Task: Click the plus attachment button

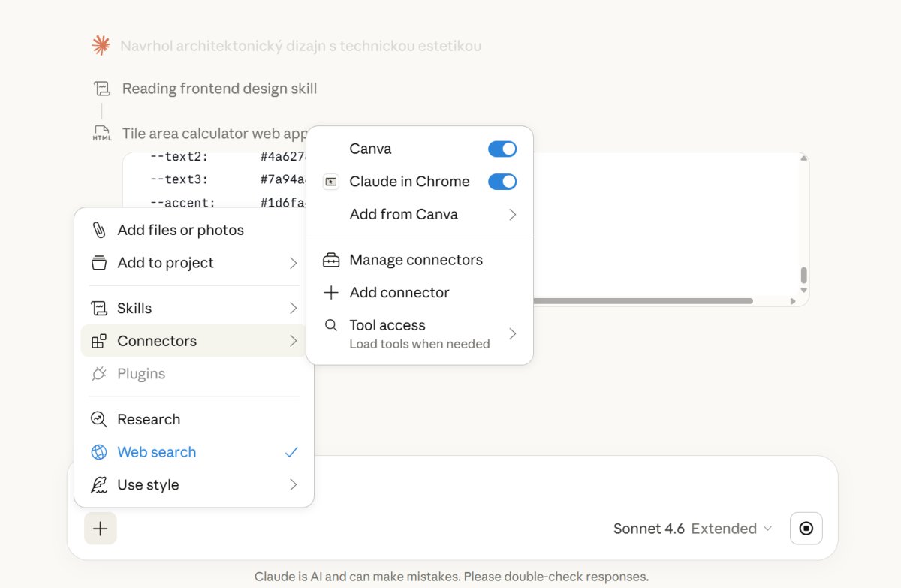Action: pos(100,529)
